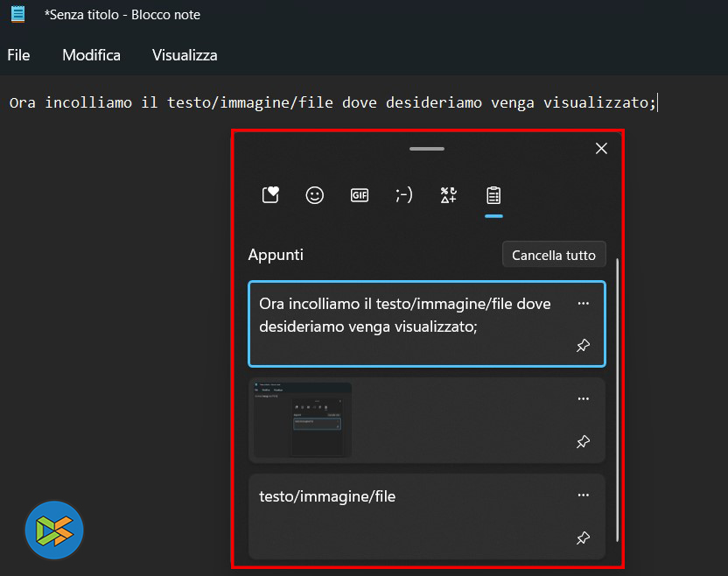Open the symbols tab

[x=449, y=195]
